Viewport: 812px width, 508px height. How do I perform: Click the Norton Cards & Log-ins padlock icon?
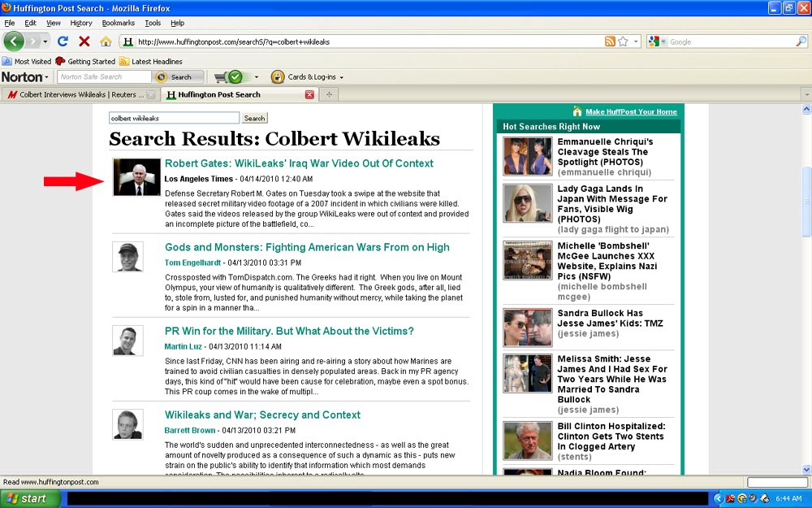278,76
